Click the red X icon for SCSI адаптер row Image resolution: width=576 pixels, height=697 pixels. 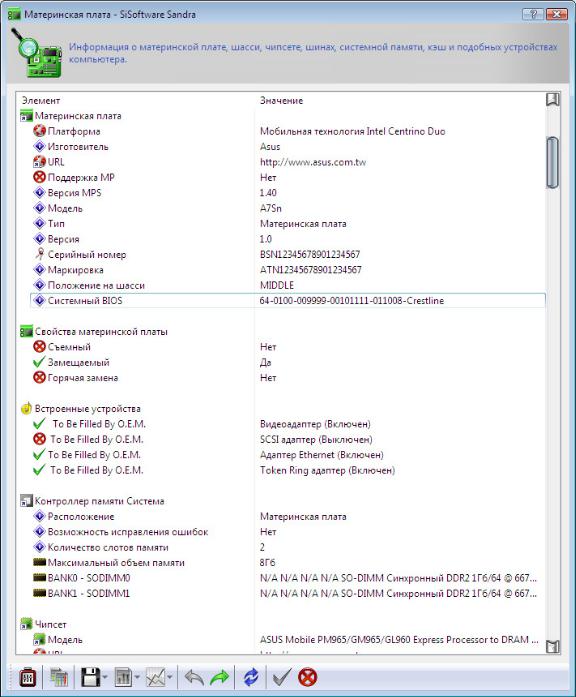click(40, 439)
